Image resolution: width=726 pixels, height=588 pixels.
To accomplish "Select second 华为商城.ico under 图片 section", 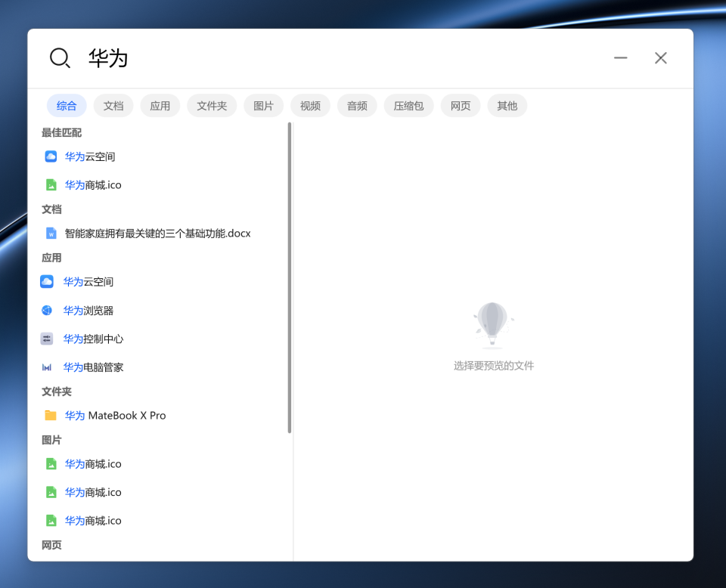I will point(93,492).
